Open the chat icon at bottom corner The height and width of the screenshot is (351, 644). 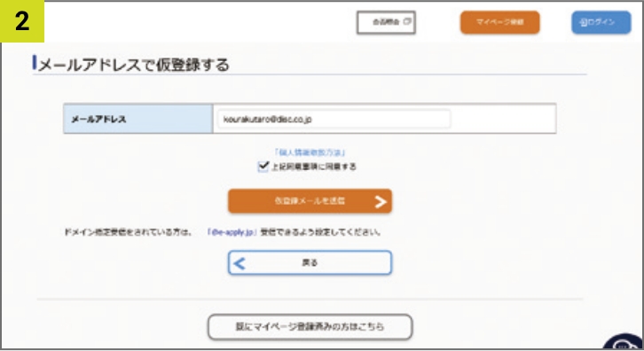pos(624,342)
